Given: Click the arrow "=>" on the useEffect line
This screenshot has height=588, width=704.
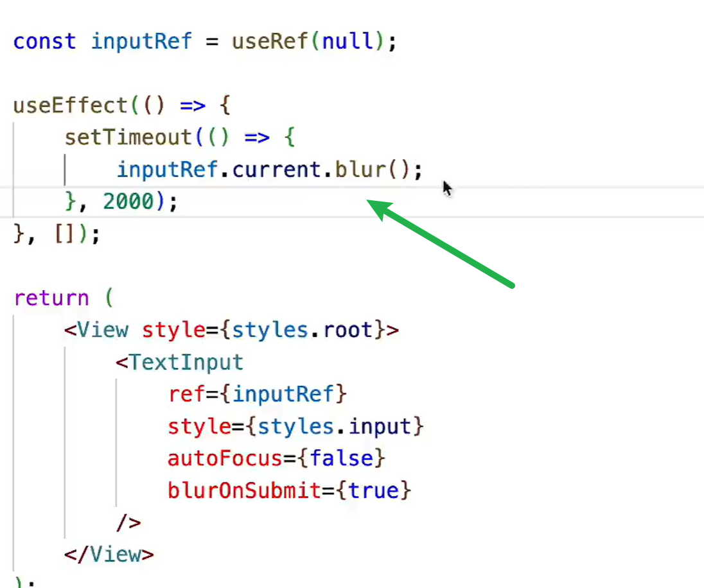Looking at the screenshot, I should pyautogui.click(x=193, y=106).
